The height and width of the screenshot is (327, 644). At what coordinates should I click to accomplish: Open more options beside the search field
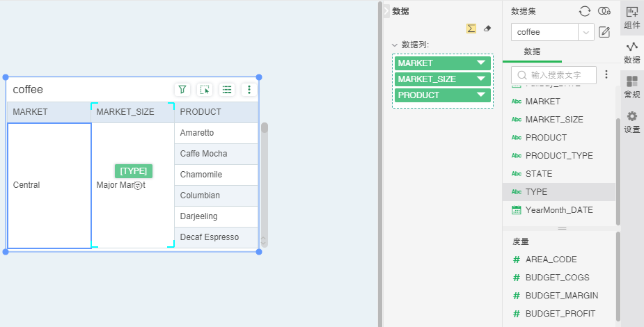pos(606,74)
